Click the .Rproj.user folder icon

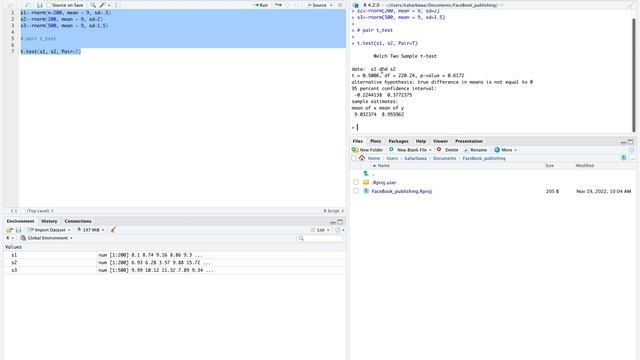(366, 182)
